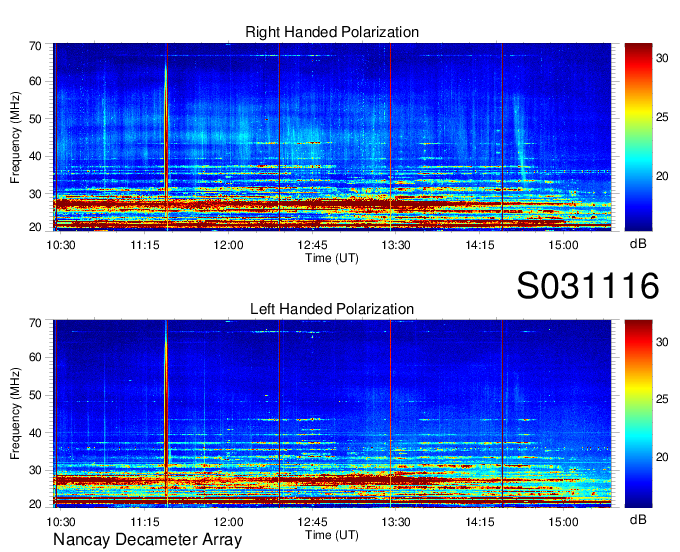This screenshot has height=552, width=680.
Task: Click the 12:45 tick of Left Handed plot
Action: (312, 522)
